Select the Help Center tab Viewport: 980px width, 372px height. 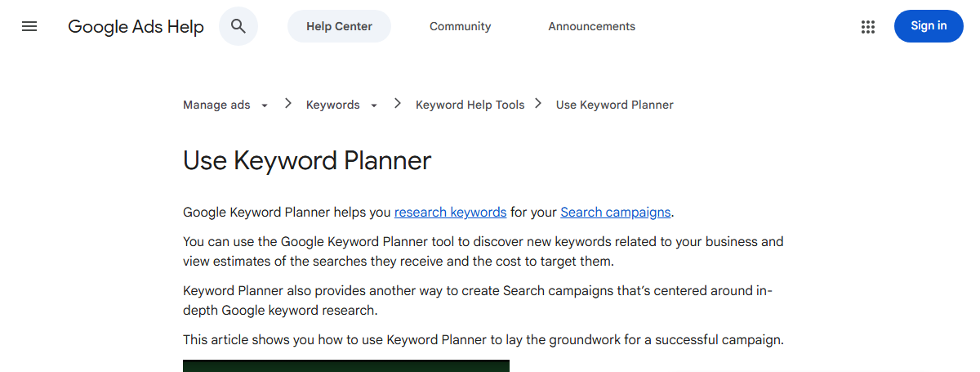click(339, 26)
